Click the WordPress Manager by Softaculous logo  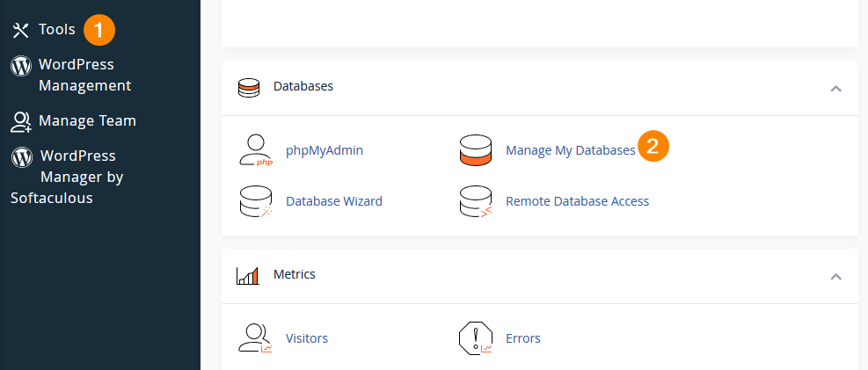[22, 157]
